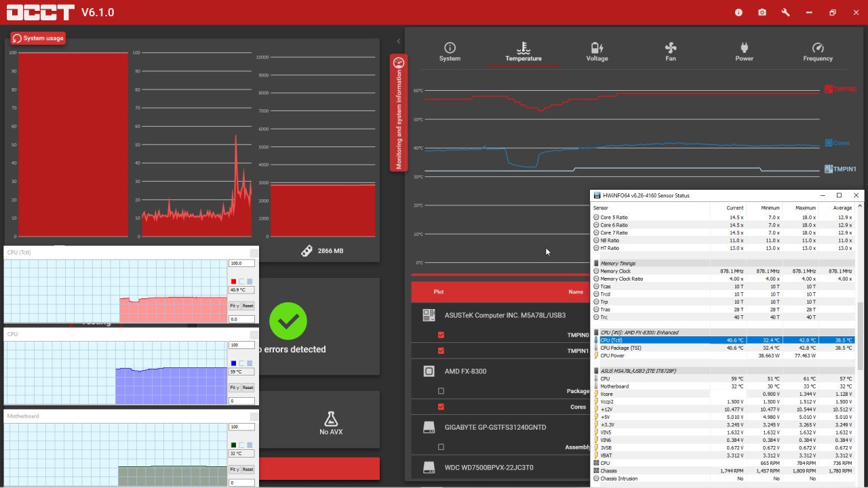Enable the Assembly plot checkbox
The width and height of the screenshot is (868, 488).
[441, 447]
